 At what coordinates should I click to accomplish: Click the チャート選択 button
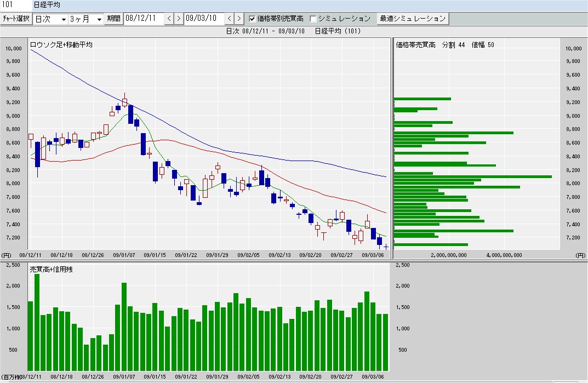coord(16,19)
